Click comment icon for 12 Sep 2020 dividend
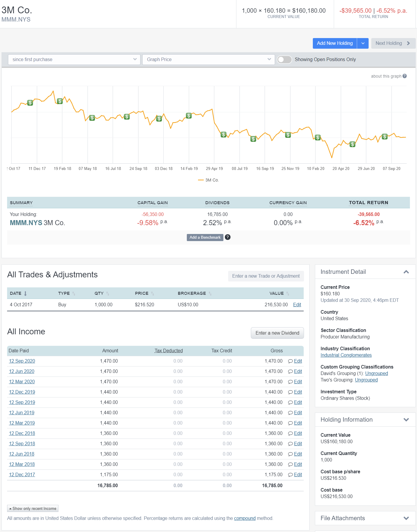This screenshot has height=532, width=417. 290,361
